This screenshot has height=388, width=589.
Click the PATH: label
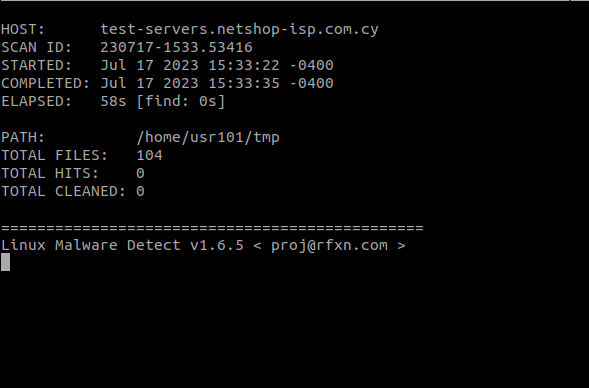pyautogui.click(x=23, y=137)
